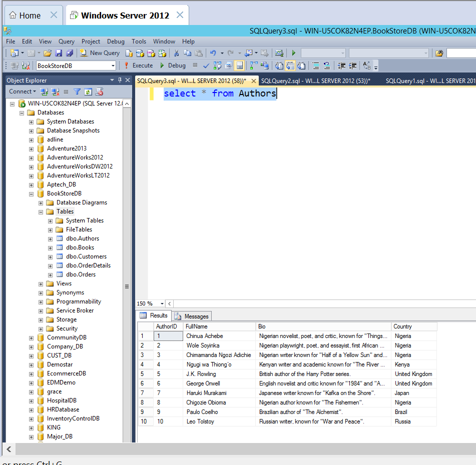476x465 pixels.
Task: Expand the Programmability folder
Action: click(x=41, y=301)
